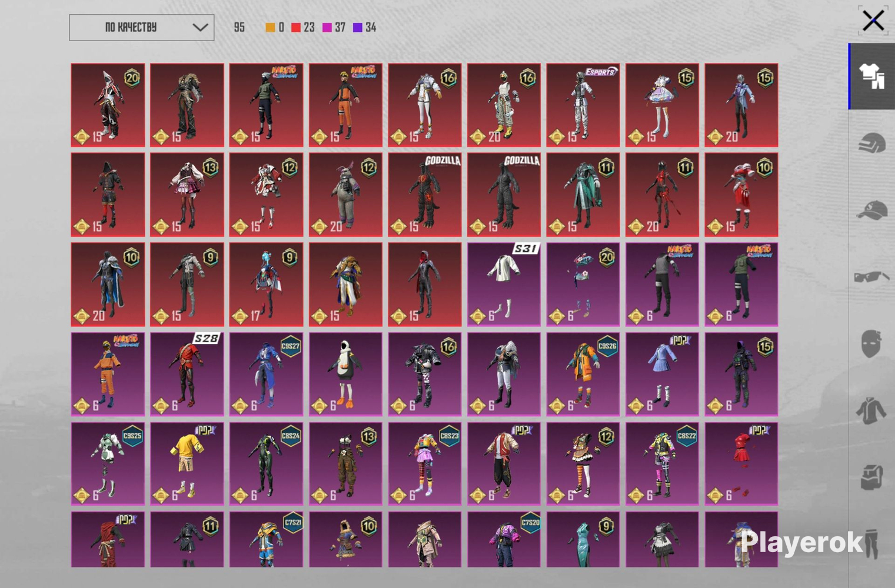Select the red-tier outfit with level 20 badge
This screenshot has height=588, width=895.
click(108, 105)
